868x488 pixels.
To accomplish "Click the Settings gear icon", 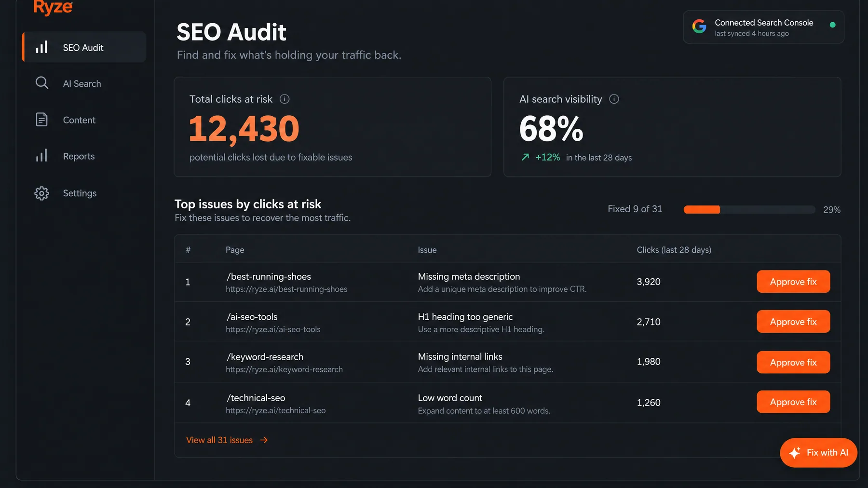I will [42, 193].
